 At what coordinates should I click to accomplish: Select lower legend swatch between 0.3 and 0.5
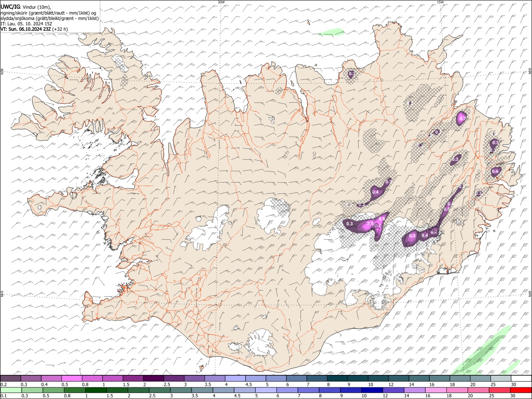pyautogui.click(x=32, y=390)
